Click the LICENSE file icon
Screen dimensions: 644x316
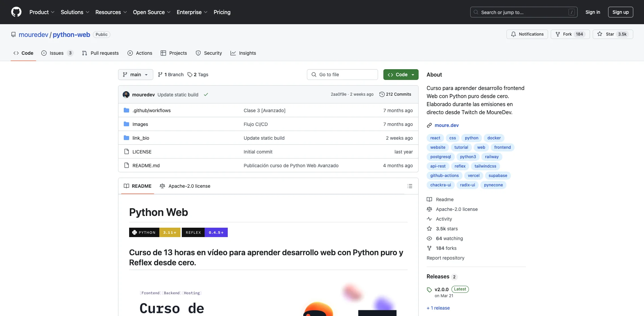(x=126, y=151)
